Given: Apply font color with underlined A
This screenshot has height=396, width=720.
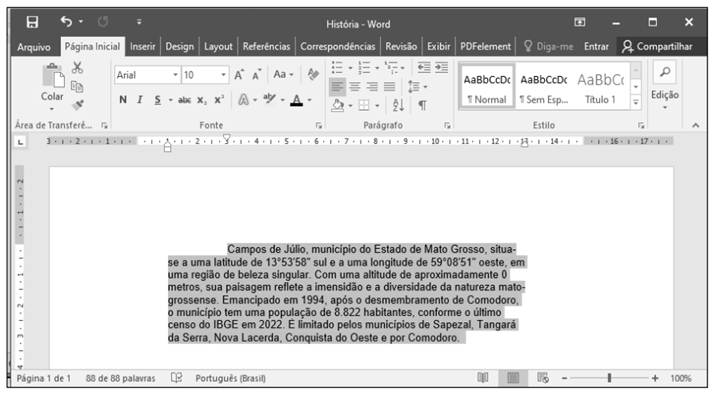Looking at the screenshot, I should (297, 100).
